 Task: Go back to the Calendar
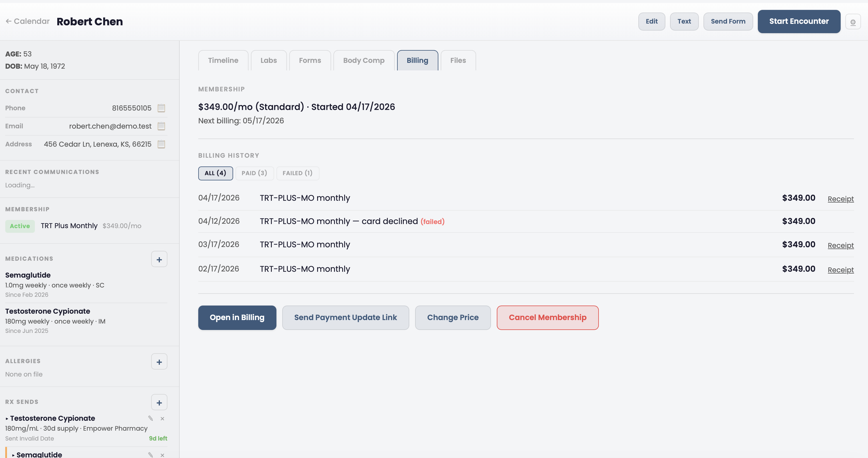click(x=27, y=21)
